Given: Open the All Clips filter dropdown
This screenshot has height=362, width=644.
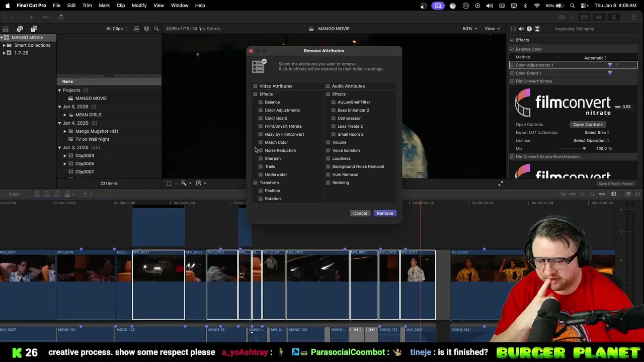Looking at the screenshot, I should pos(117,29).
